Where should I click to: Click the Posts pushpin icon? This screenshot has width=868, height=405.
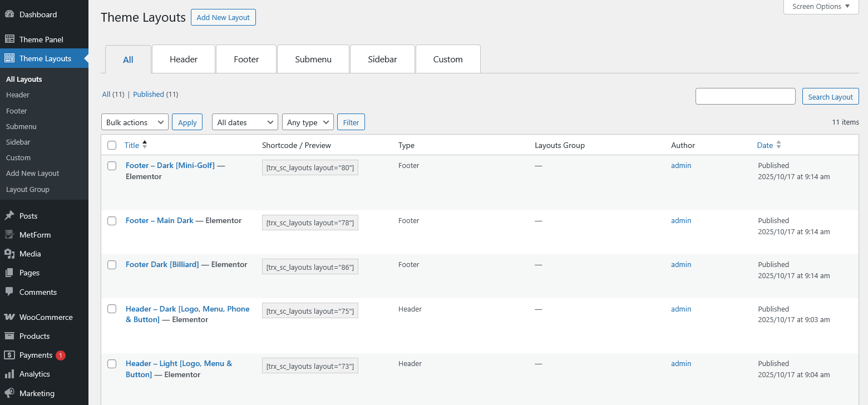pos(9,216)
